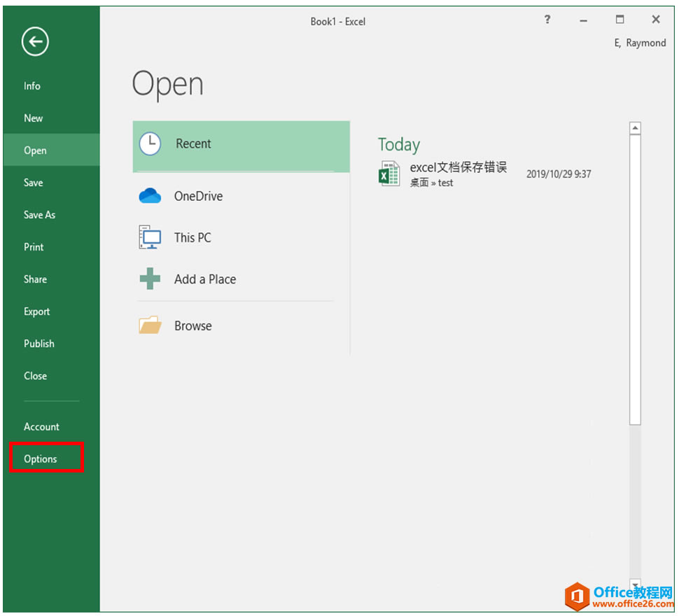Image resolution: width=679 pixels, height=616 pixels.
Task: Select Open in the sidebar
Action: [x=52, y=150]
